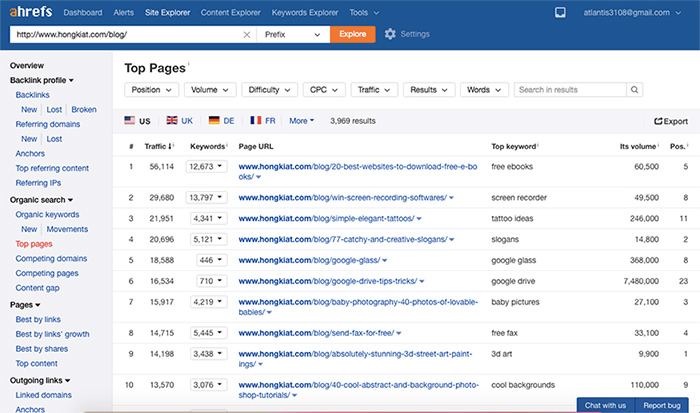Open the account email dropdown
The image size is (700, 413).
(x=632, y=13)
